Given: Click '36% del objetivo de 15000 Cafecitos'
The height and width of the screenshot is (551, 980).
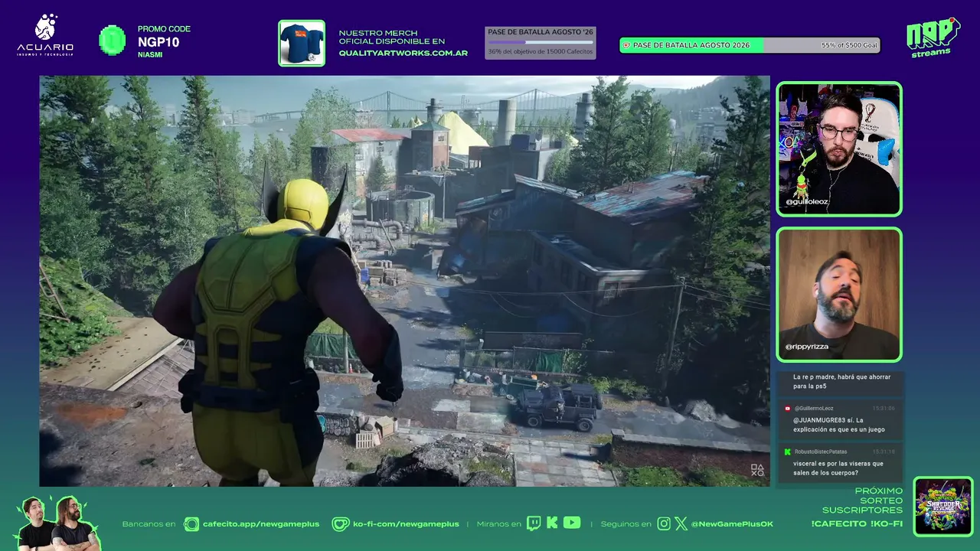Looking at the screenshot, I should point(541,52).
